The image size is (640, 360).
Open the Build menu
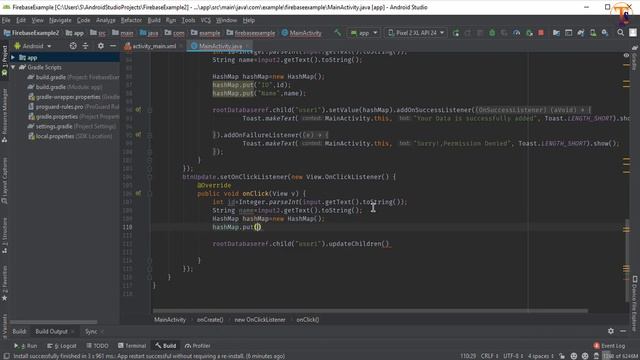[154, 20]
